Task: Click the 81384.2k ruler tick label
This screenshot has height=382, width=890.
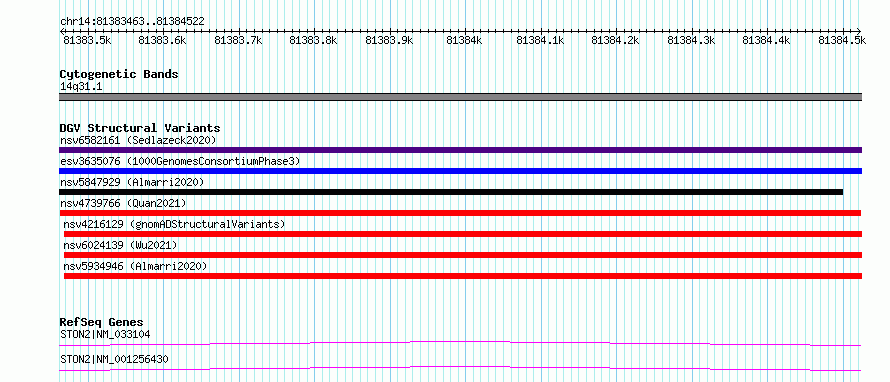Action: [x=615, y=41]
